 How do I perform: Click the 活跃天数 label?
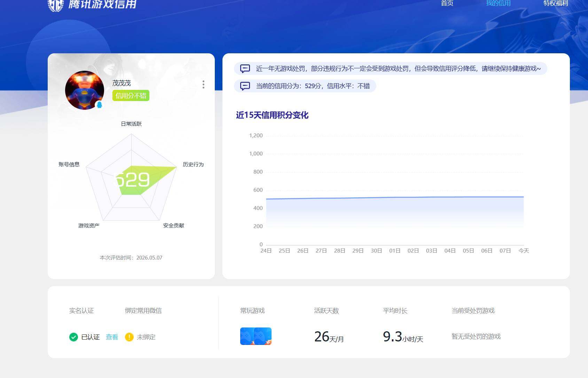tap(326, 310)
